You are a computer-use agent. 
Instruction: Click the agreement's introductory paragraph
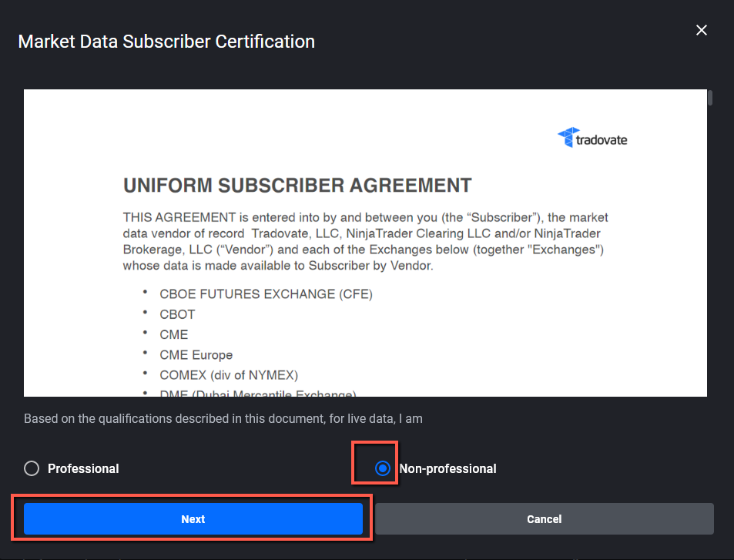pos(365,242)
